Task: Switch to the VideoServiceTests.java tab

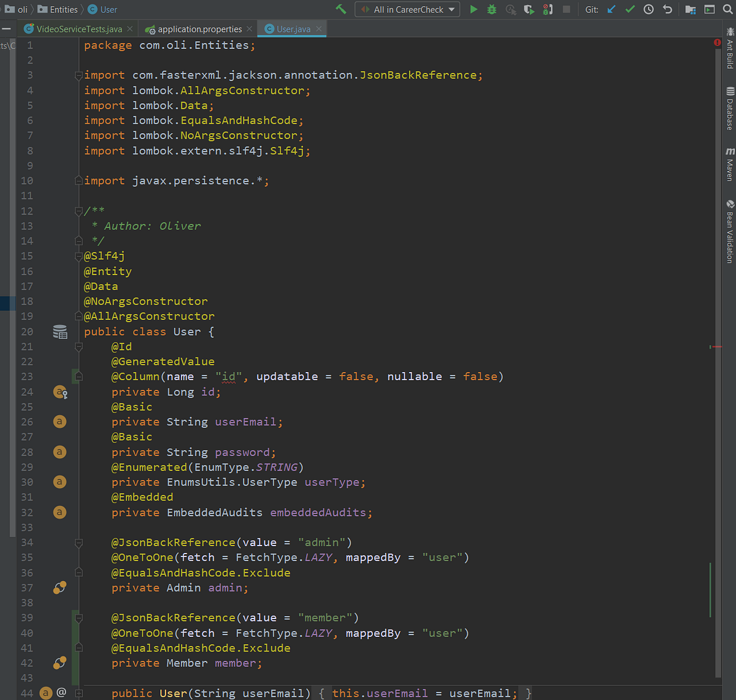Action: (79, 29)
